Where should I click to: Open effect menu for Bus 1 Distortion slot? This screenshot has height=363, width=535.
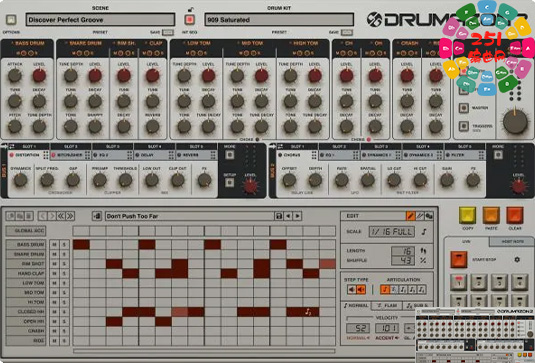46,155
